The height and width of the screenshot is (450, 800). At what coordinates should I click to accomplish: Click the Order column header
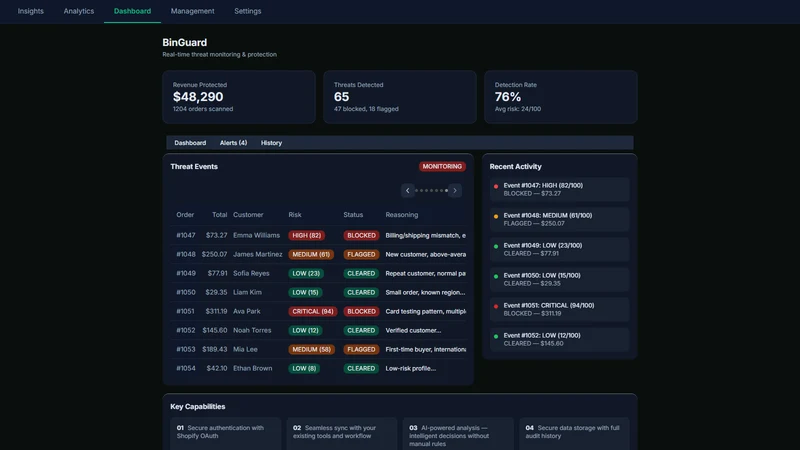click(185, 215)
